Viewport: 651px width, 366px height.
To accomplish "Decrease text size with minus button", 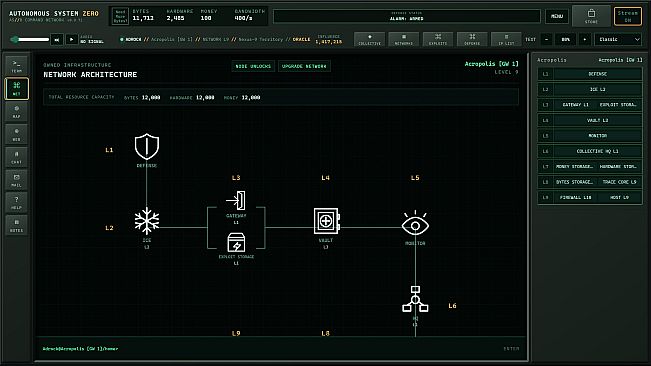I will (546, 39).
